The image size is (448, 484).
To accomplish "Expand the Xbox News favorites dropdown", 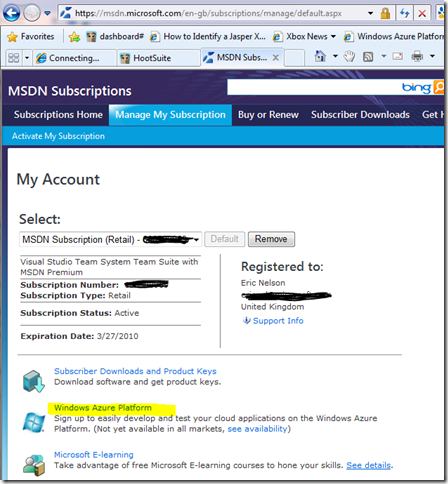I will click(333, 36).
